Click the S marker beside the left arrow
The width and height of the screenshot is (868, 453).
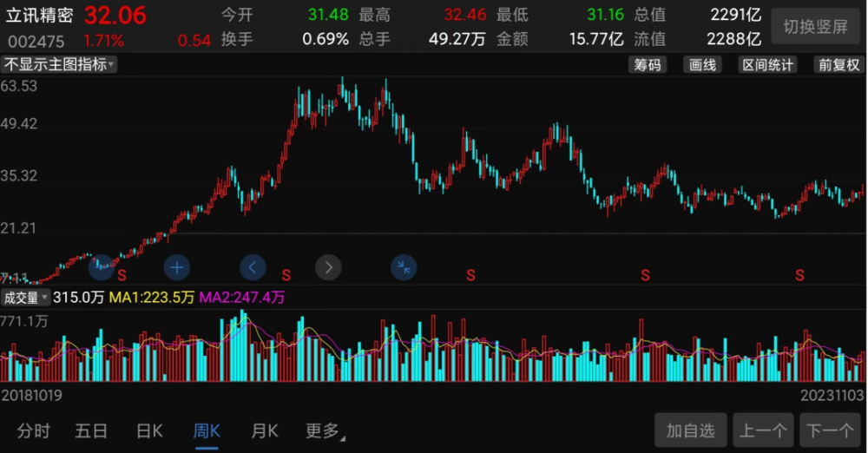[286, 275]
